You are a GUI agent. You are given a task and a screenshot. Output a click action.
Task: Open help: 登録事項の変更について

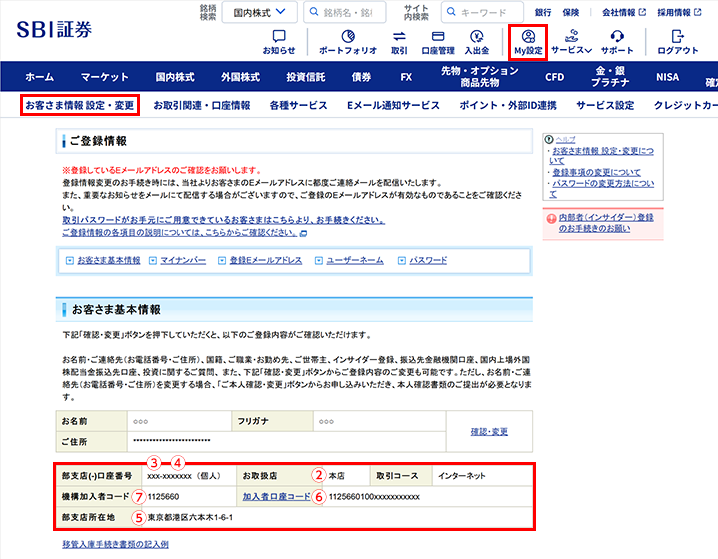597,173
